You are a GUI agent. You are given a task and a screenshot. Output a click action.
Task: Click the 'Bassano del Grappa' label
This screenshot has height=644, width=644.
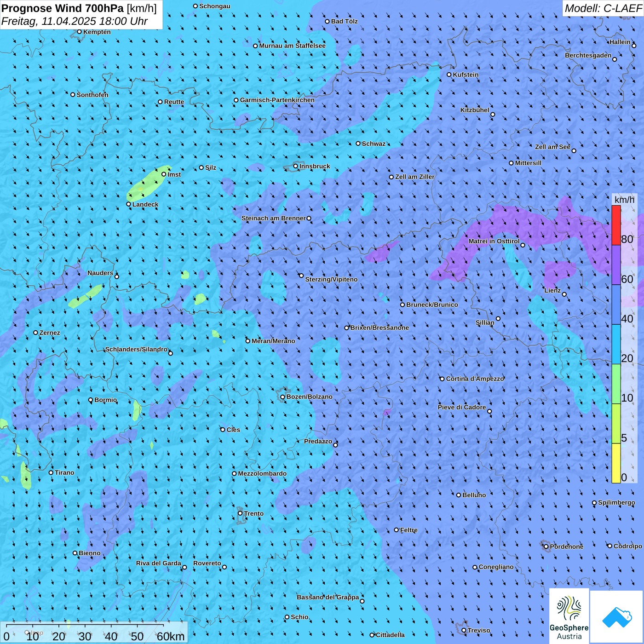click(328, 597)
